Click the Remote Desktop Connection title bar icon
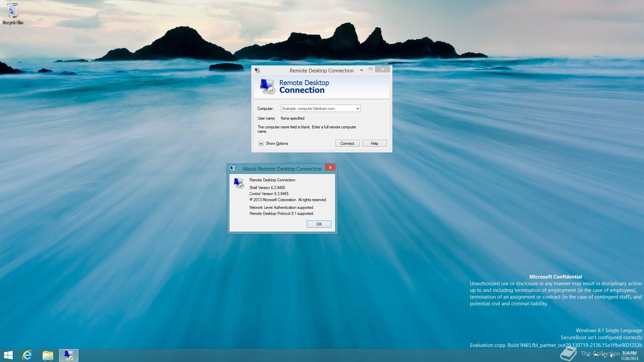Screen dimensions: 644x362 pos(257,70)
